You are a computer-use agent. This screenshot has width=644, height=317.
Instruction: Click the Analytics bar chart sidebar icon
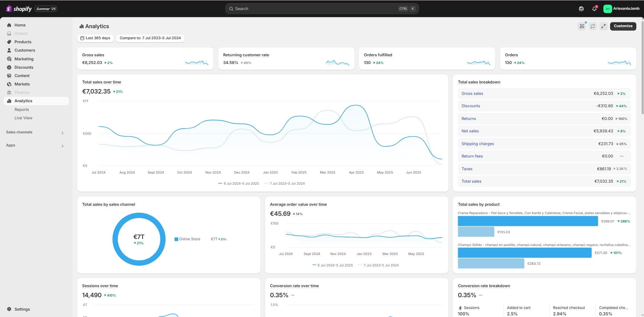point(9,101)
